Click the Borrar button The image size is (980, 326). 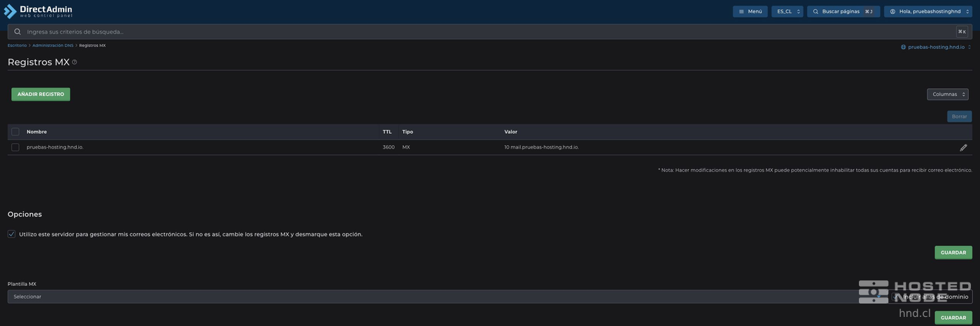pos(959,116)
